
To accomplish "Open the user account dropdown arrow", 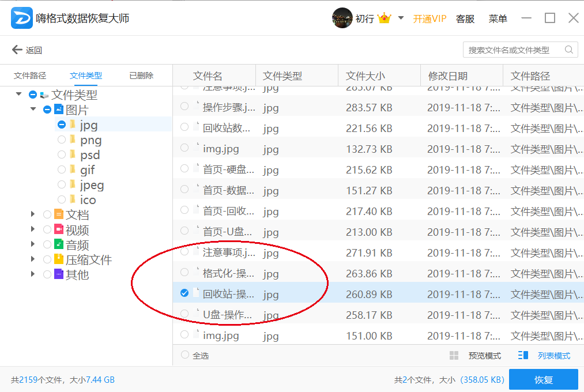I will pyautogui.click(x=401, y=18).
